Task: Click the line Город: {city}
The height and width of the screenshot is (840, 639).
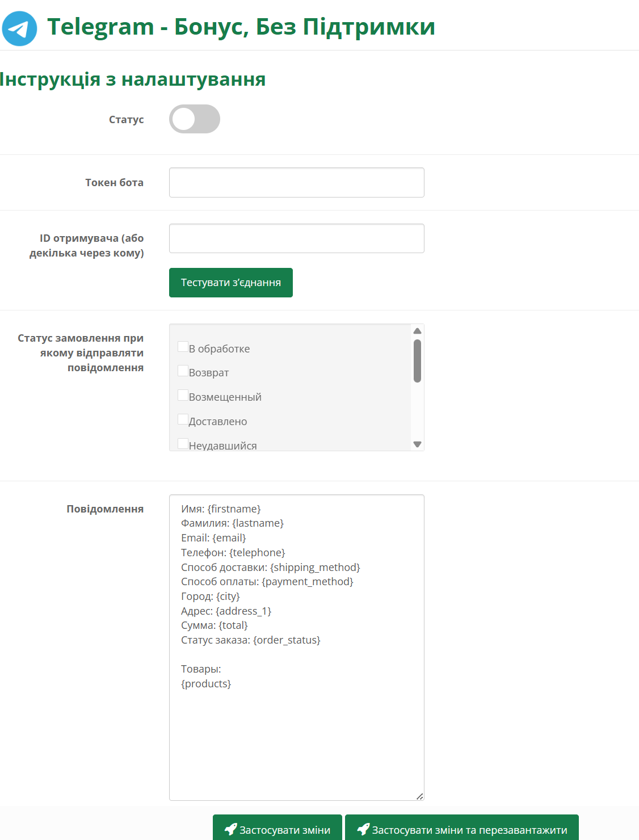Action: point(211,597)
